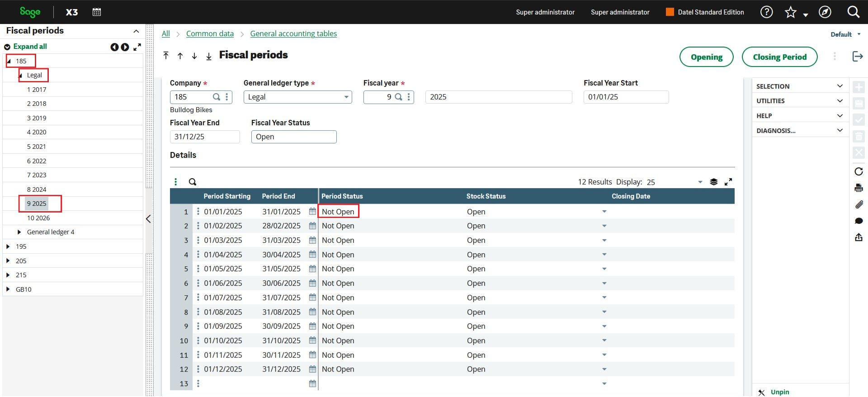Click Fiscal year field lookup magnifier

(398, 97)
